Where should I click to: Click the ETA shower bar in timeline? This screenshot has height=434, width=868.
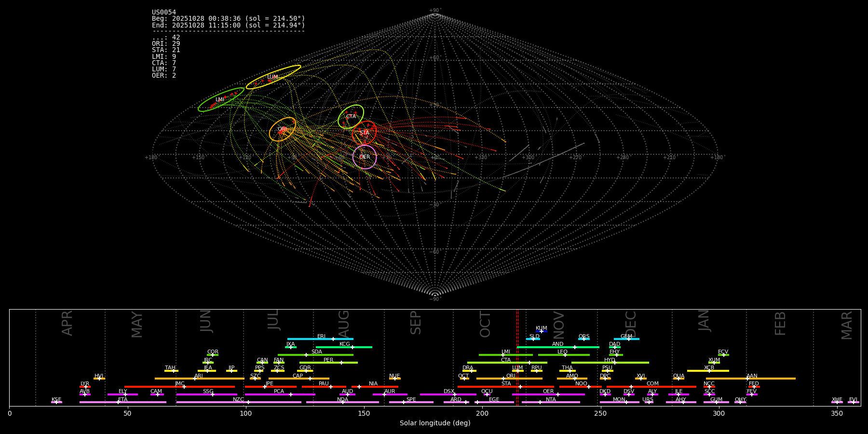point(123,402)
